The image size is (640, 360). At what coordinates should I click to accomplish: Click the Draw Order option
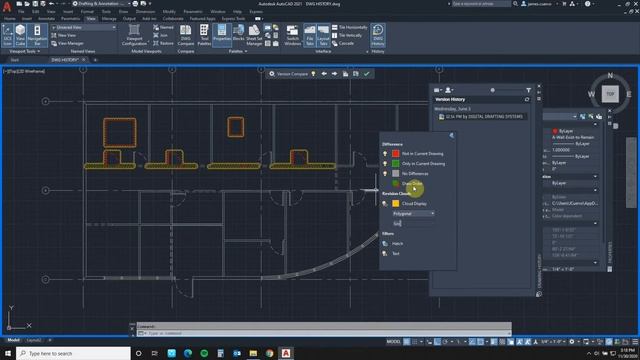click(x=412, y=184)
